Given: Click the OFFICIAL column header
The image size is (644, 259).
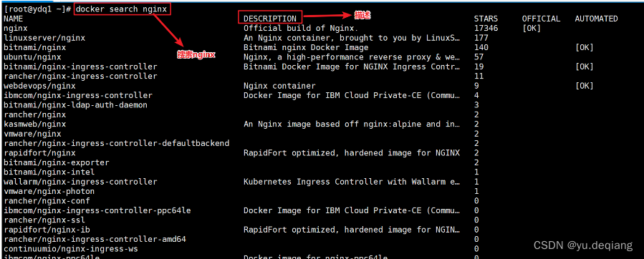Looking at the screenshot, I should (x=541, y=19).
